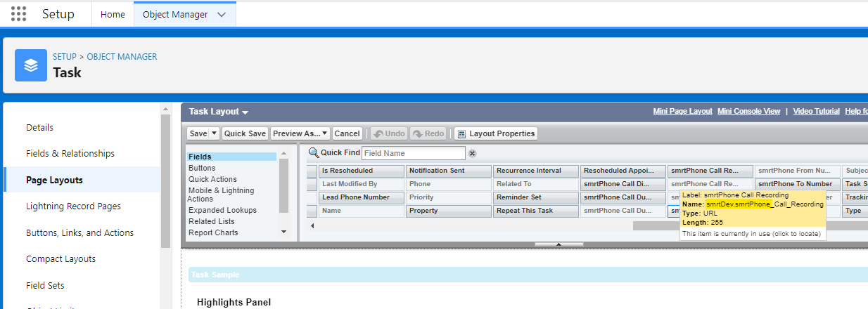
Task: Open the App Launcher grid icon
Action: click(19, 14)
